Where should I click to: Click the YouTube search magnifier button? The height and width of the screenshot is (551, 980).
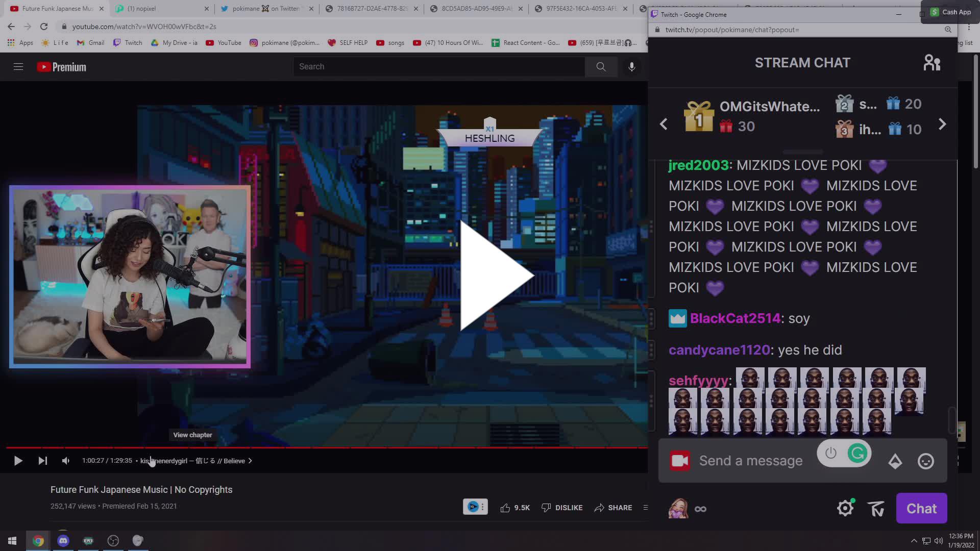[601, 66]
